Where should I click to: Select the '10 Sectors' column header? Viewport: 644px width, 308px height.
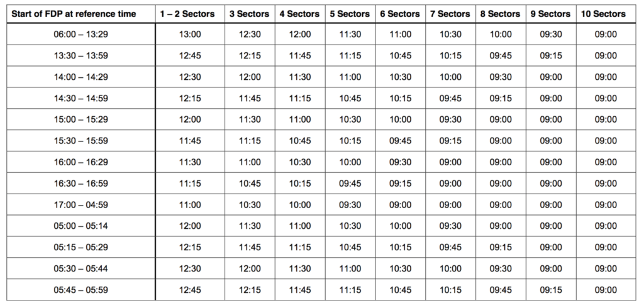point(603,14)
